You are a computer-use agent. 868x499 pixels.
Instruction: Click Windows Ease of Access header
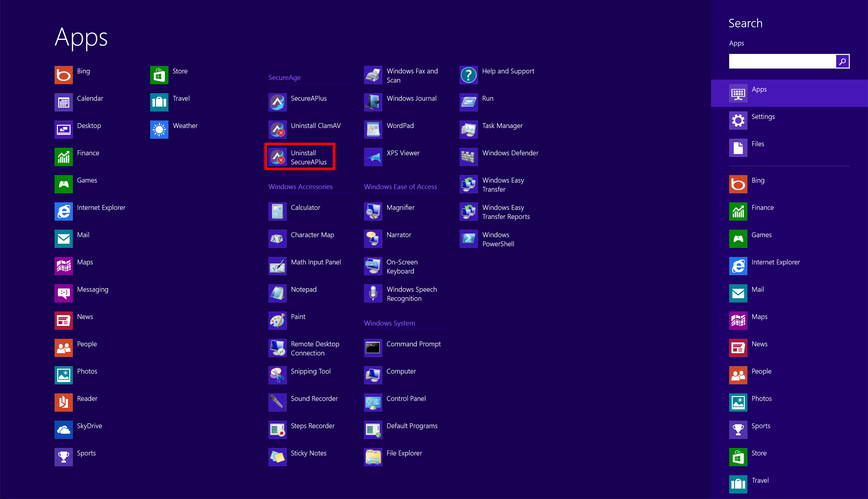tap(400, 186)
